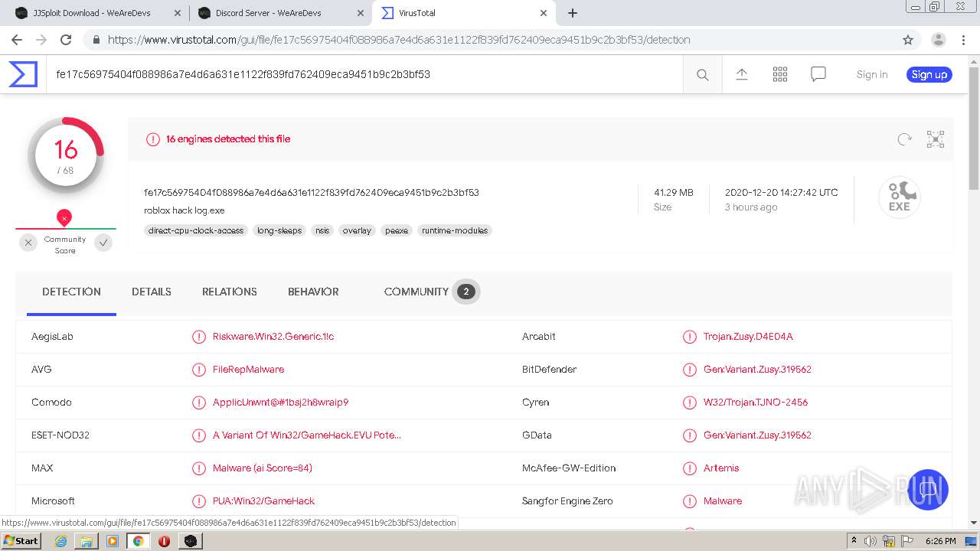Screen dimensions: 980x551
Task: Show hidden tray icons arrow
Action: click(x=854, y=541)
